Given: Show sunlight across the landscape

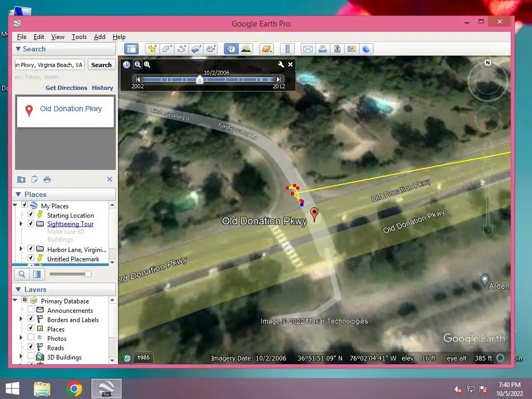Looking at the screenshot, I should coord(246,49).
